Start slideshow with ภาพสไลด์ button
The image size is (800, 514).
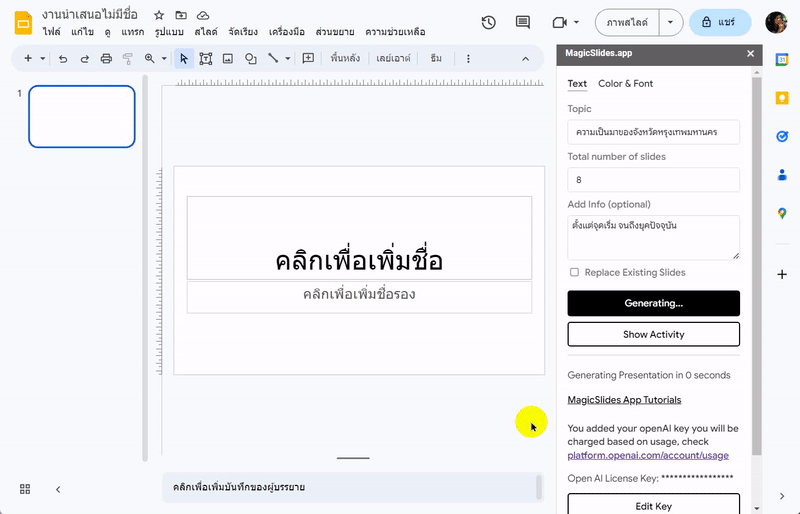click(x=627, y=22)
